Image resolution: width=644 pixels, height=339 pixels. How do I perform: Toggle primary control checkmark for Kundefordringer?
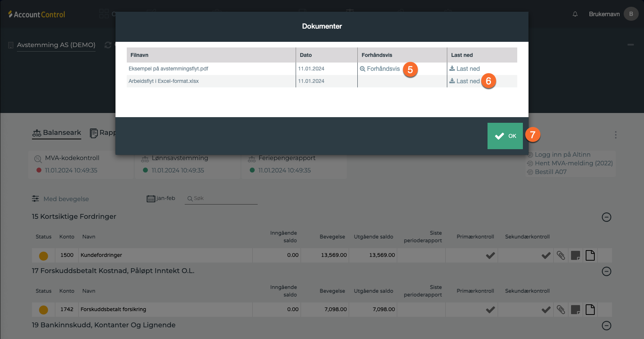tap(490, 255)
